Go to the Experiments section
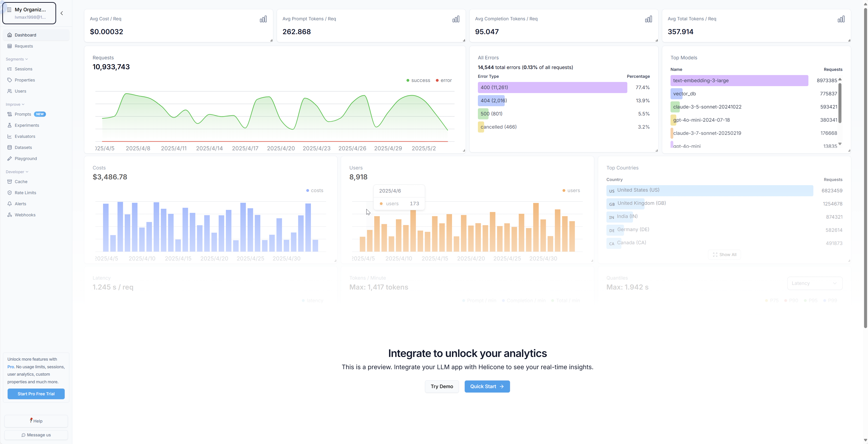Screen dimensions: 868x444 (27, 125)
